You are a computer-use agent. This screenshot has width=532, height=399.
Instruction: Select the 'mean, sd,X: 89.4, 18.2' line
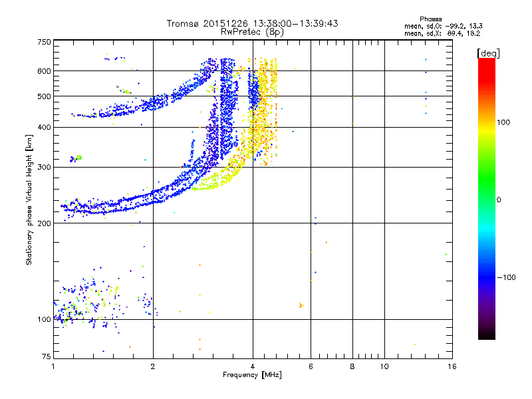pos(442,33)
